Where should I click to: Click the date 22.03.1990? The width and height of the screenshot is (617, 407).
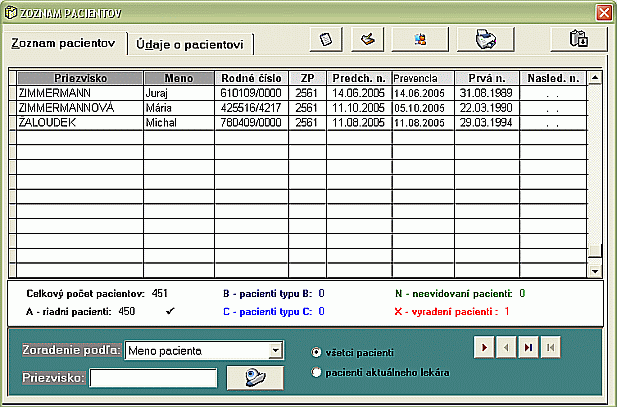pos(486,108)
